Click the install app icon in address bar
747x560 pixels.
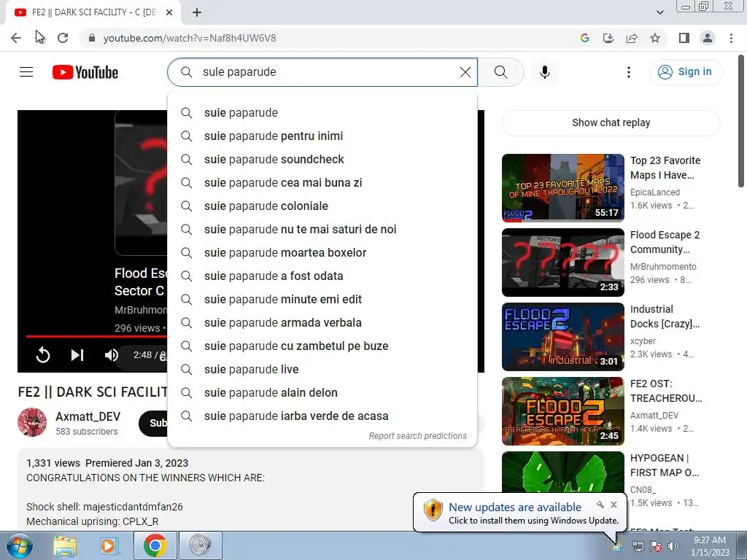608,38
